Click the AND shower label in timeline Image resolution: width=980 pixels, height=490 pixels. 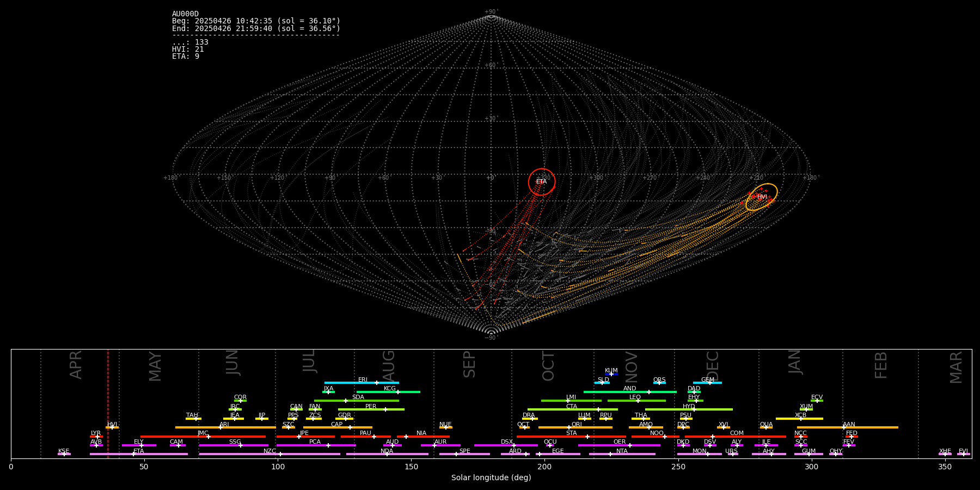630,389
